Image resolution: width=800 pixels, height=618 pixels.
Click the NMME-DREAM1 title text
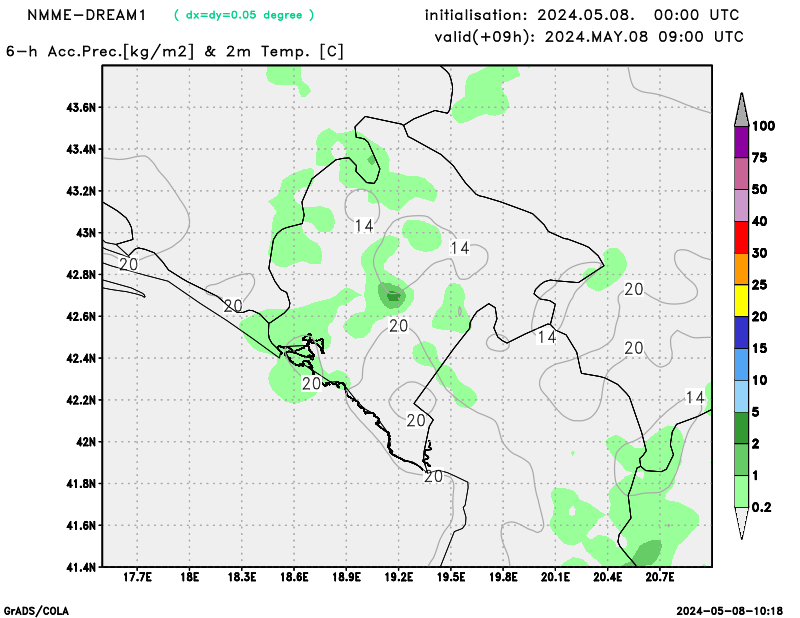click(86, 15)
